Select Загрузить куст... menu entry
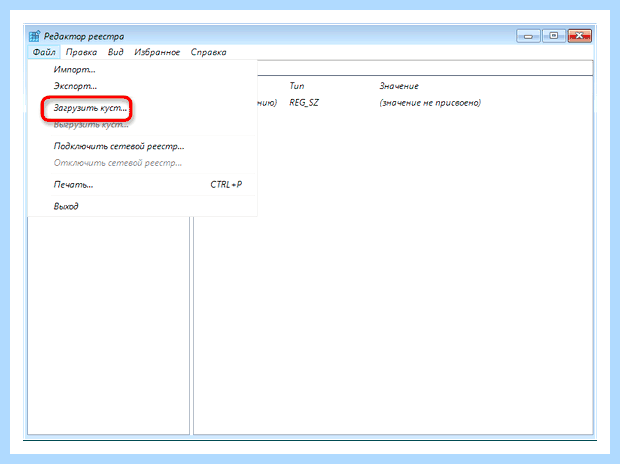This screenshot has width=620, height=464. point(142,108)
